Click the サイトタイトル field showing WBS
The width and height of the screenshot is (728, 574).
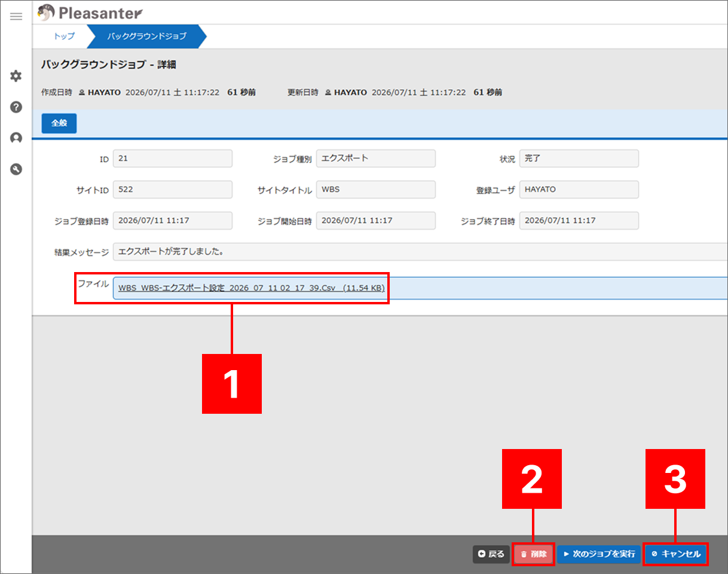tap(375, 190)
